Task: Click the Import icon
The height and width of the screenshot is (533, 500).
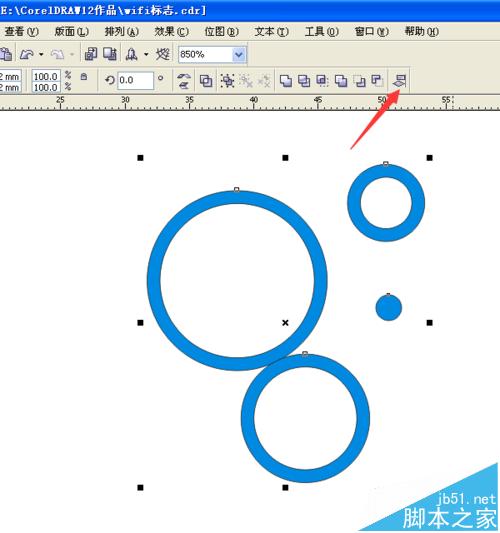Action: coord(91,54)
